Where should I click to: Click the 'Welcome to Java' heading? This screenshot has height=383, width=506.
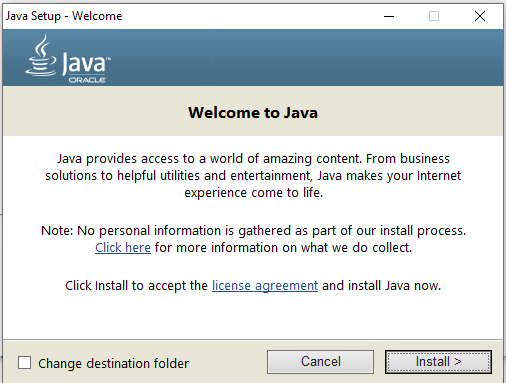pos(253,112)
